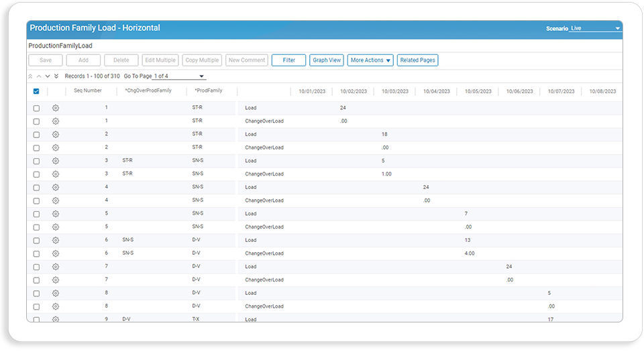The image size is (644, 362).
Task: Sort by ChgOverProdFamily column header
Action: [148, 90]
